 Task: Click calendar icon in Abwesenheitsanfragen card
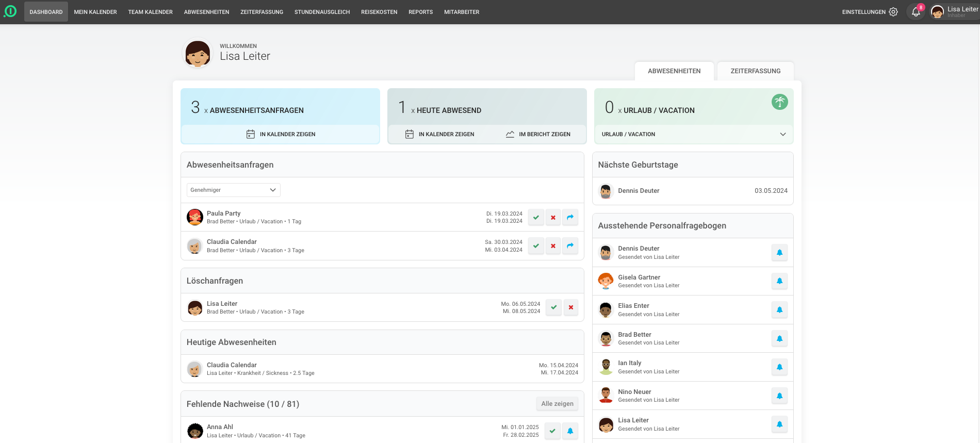click(x=251, y=134)
